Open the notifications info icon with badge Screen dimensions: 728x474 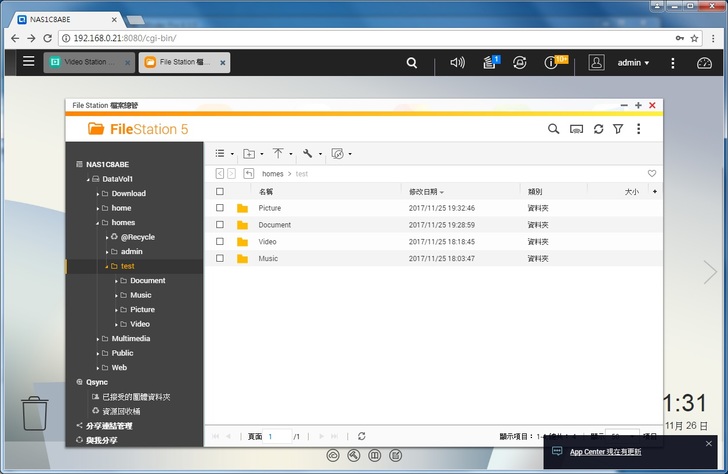pos(551,62)
